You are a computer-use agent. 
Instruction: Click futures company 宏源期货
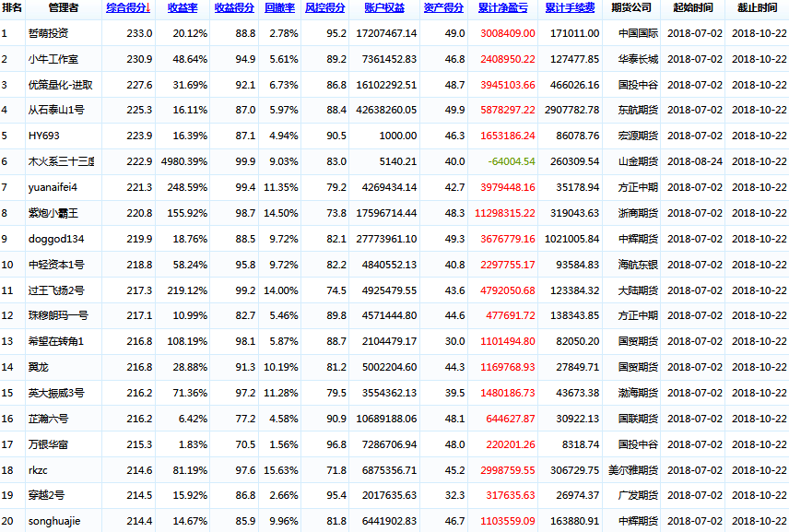pyautogui.click(x=638, y=136)
